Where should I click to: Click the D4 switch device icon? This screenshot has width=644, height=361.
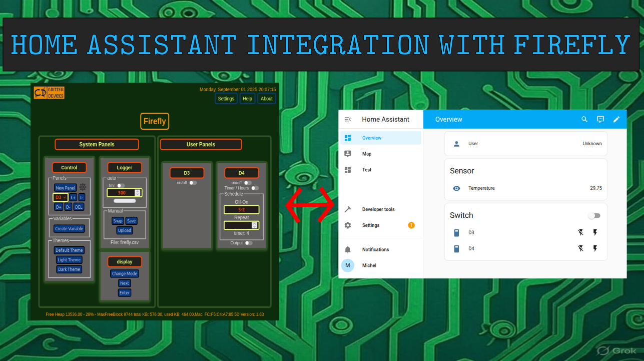tap(456, 249)
